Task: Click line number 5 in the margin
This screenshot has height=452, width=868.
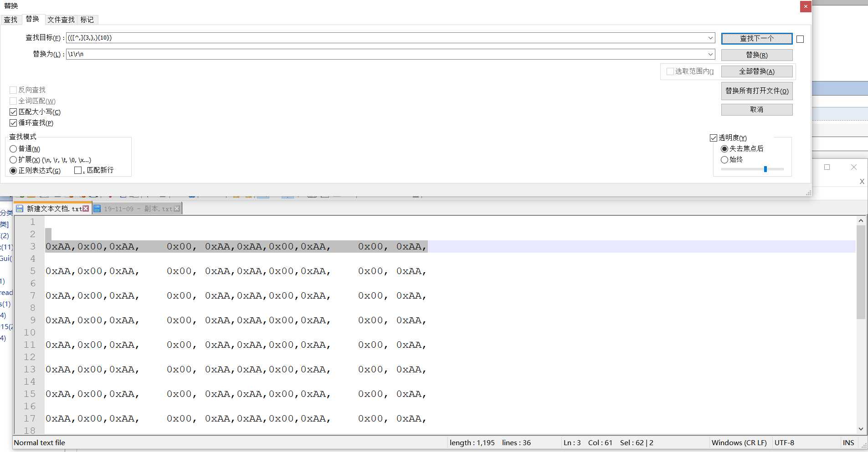Action: (33, 271)
